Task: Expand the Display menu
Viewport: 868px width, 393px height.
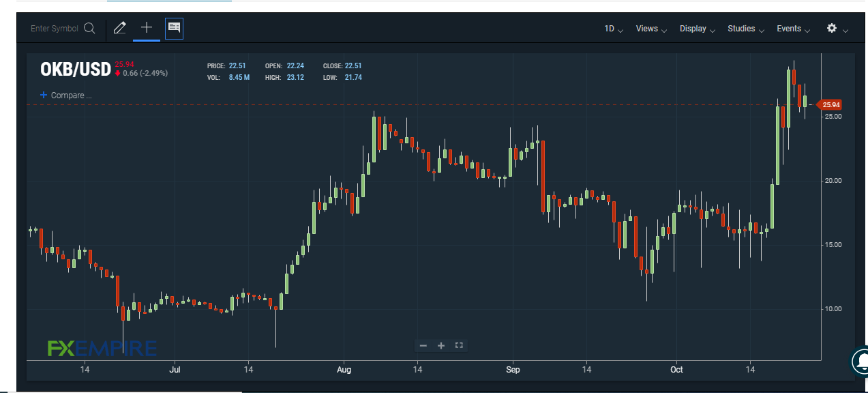Action: tap(698, 29)
